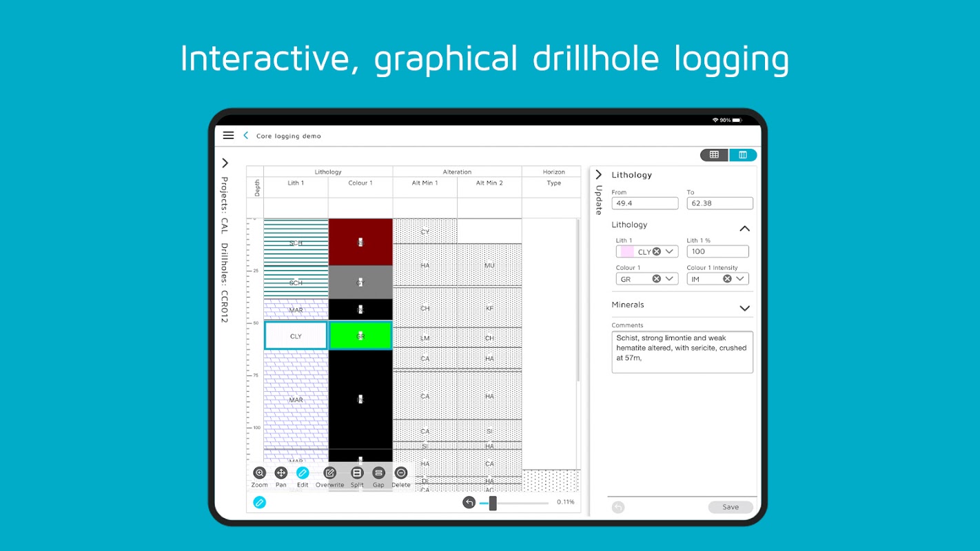Go back from Core logging demo
Image resolution: width=980 pixels, height=551 pixels.
tap(246, 136)
